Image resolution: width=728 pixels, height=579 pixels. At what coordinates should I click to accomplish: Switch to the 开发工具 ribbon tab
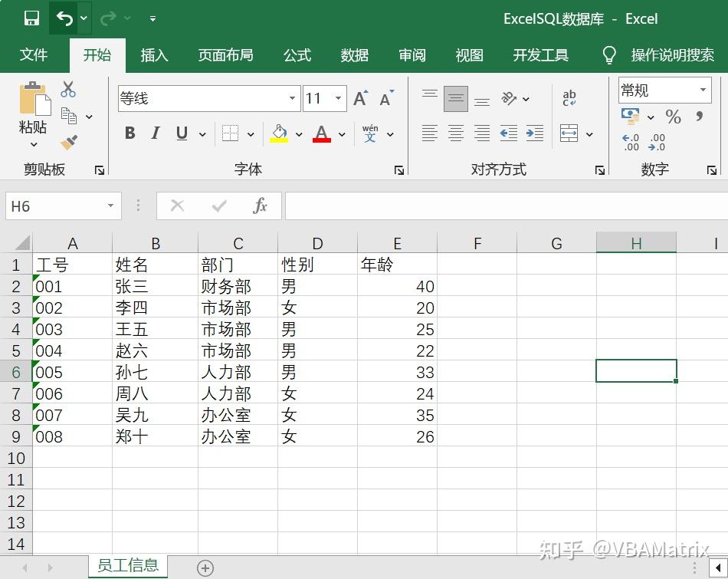tap(540, 55)
